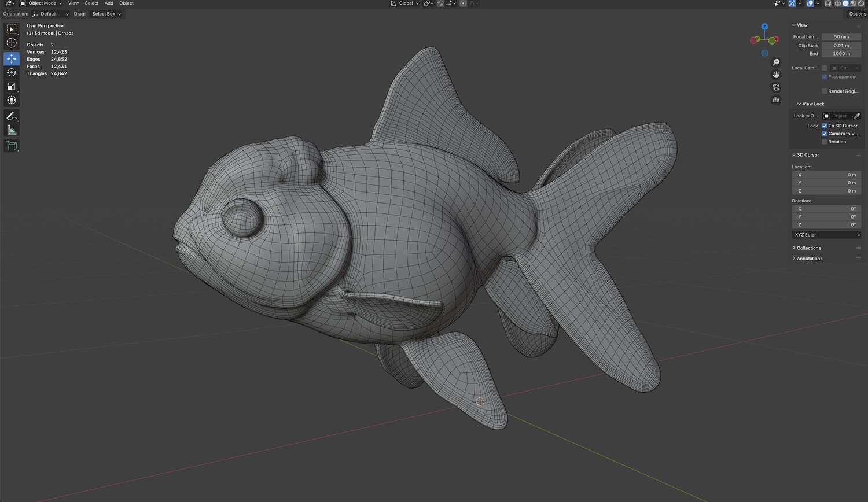Toggle viewport overlays button
The width and height of the screenshot is (868, 502).
pyautogui.click(x=810, y=3)
